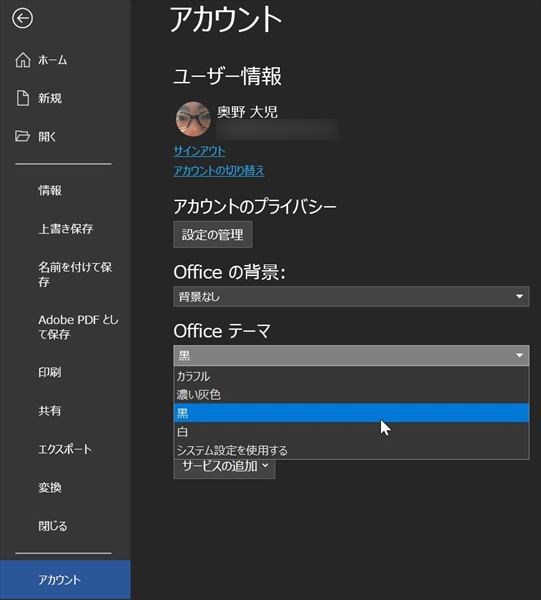Collapse the Office theme dropdown arrow

point(519,355)
